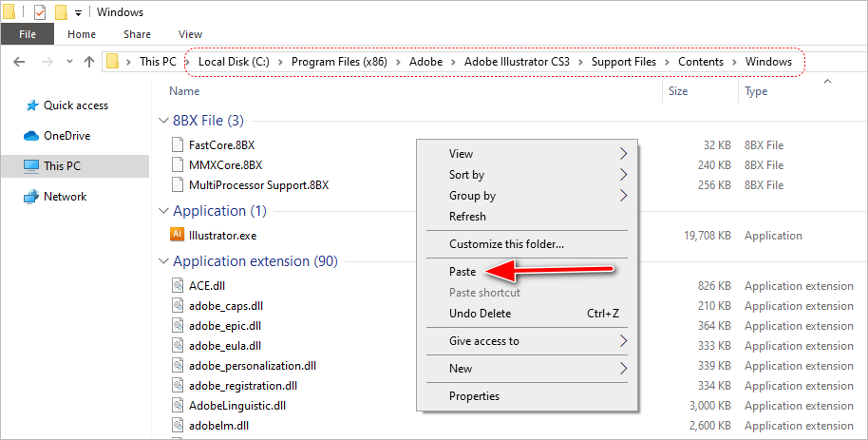The width and height of the screenshot is (868, 440).
Task: Open the File tab
Action: (28, 34)
